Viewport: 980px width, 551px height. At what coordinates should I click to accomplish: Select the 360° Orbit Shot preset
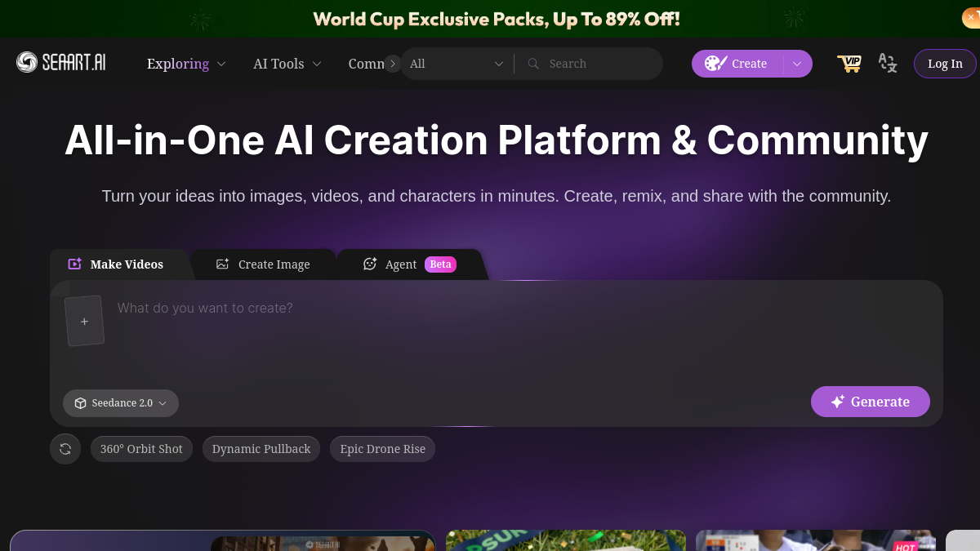coord(141,449)
